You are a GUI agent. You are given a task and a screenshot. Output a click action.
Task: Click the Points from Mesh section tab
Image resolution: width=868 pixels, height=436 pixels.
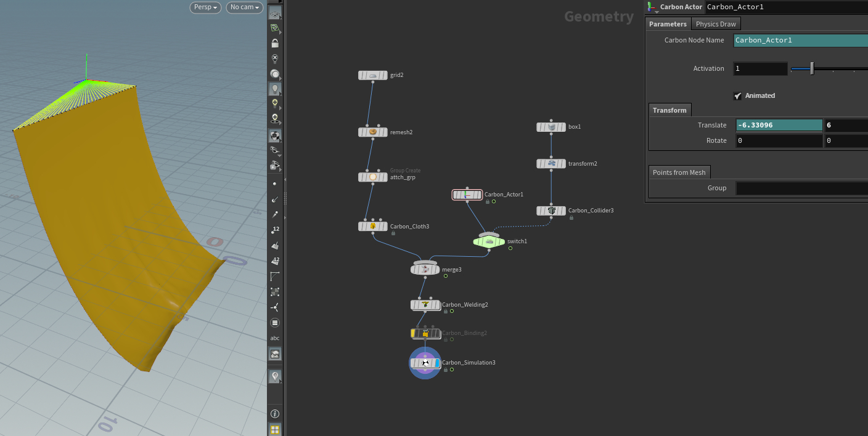click(679, 172)
